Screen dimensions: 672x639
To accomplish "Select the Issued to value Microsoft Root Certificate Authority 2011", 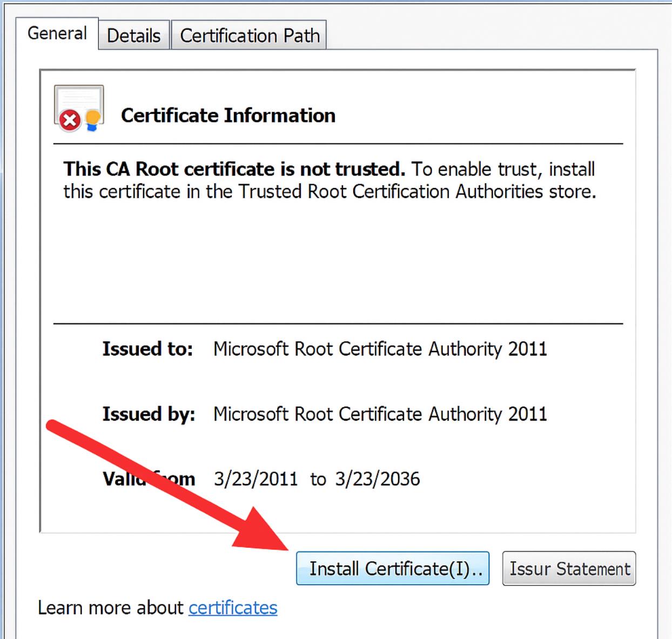I will 380,349.
